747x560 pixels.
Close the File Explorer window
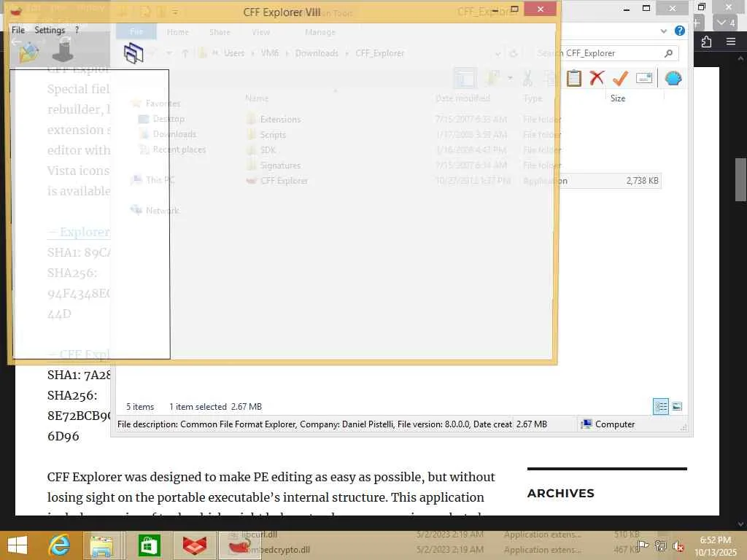tap(672, 9)
